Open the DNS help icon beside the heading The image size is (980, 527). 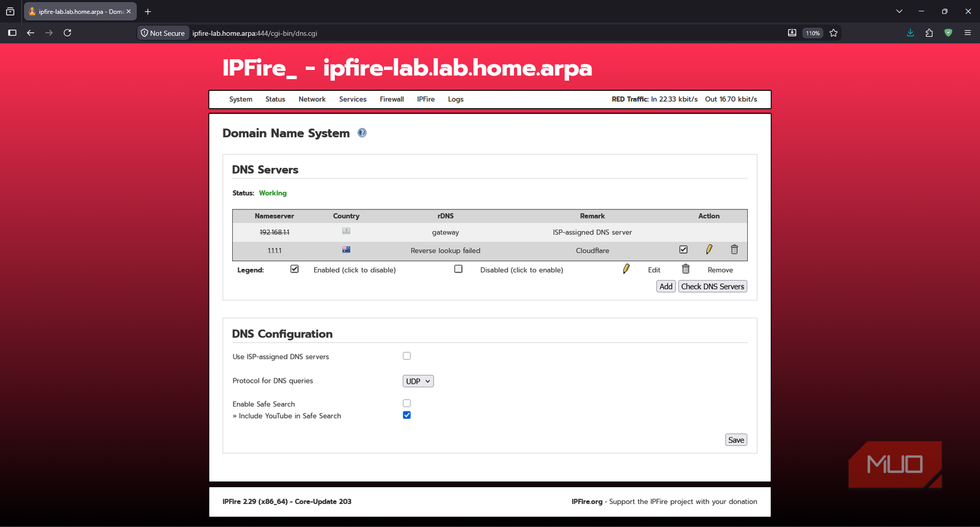click(x=362, y=133)
